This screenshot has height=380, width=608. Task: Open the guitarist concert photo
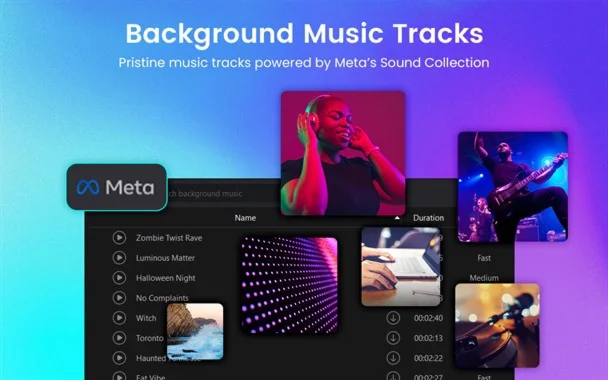pyautogui.click(x=513, y=187)
